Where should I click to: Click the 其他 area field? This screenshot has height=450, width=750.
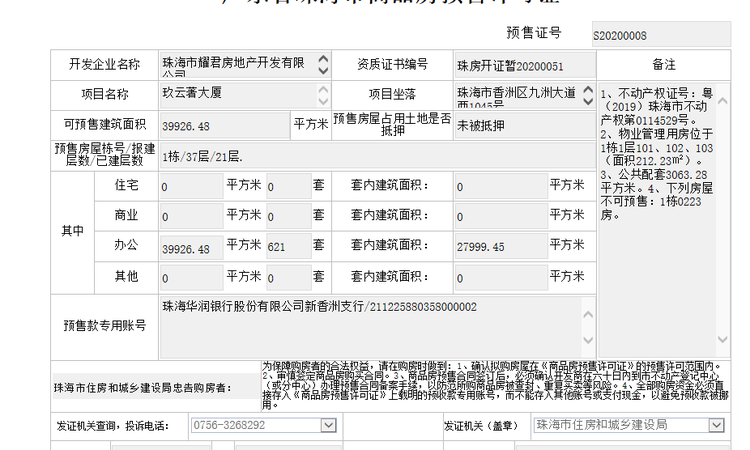click(x=191, y=277)
